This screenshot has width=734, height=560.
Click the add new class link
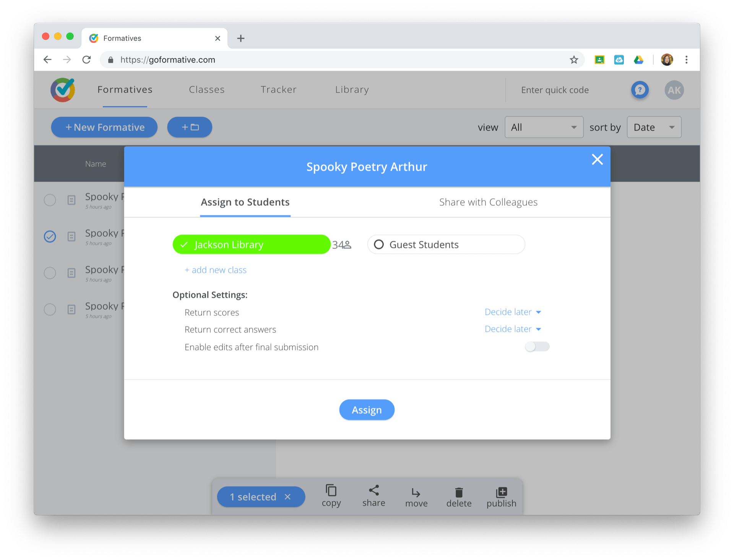216,270
